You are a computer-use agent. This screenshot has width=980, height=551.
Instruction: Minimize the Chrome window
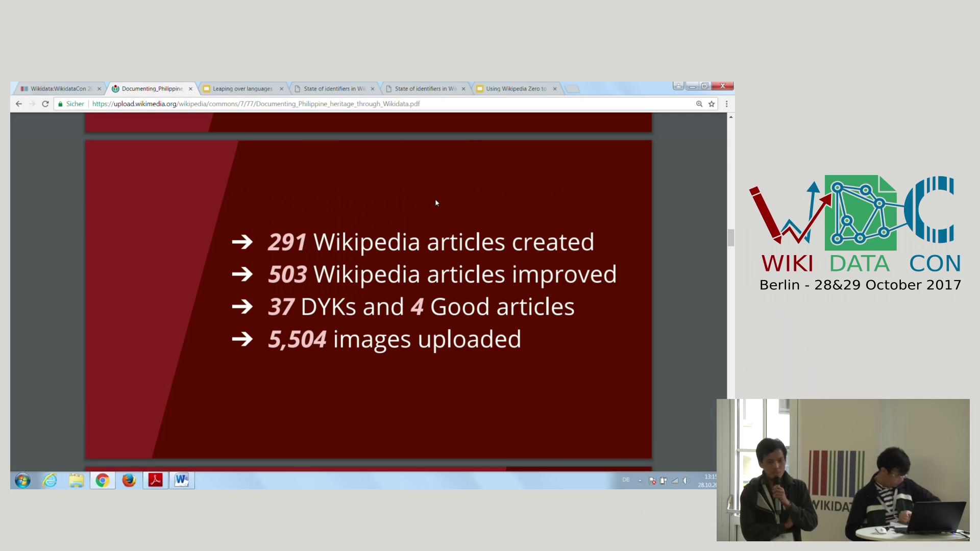pyautogui.click(x=692, y=86)
